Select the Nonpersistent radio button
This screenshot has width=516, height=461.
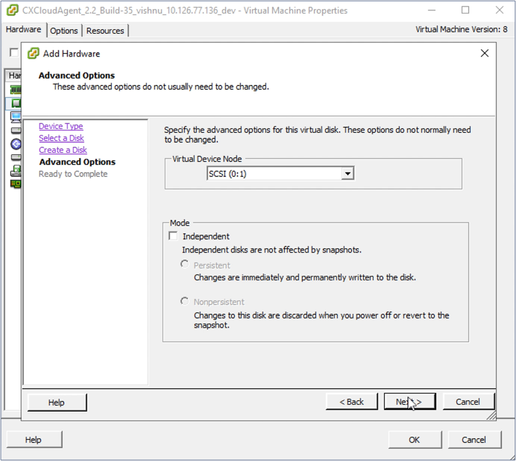point(184,301)
